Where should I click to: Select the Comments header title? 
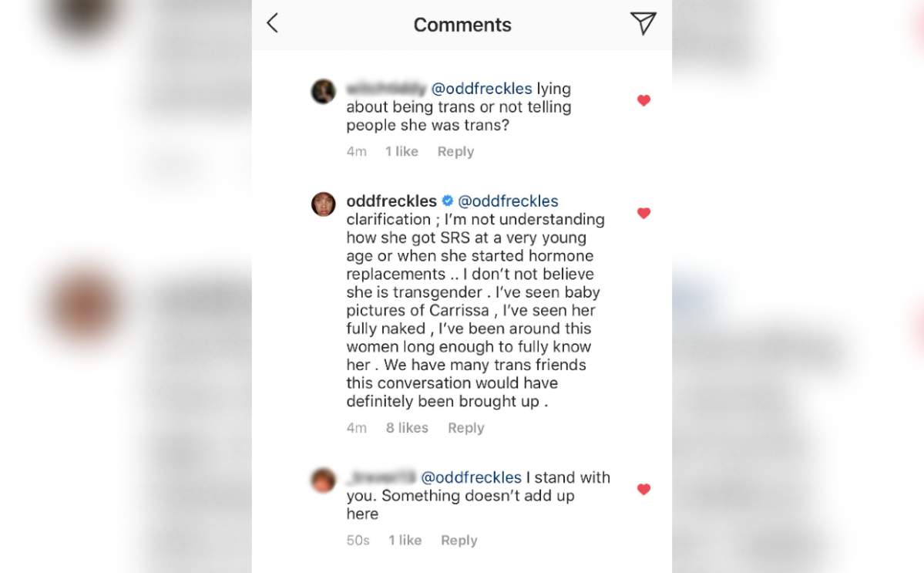click(462, 24)
